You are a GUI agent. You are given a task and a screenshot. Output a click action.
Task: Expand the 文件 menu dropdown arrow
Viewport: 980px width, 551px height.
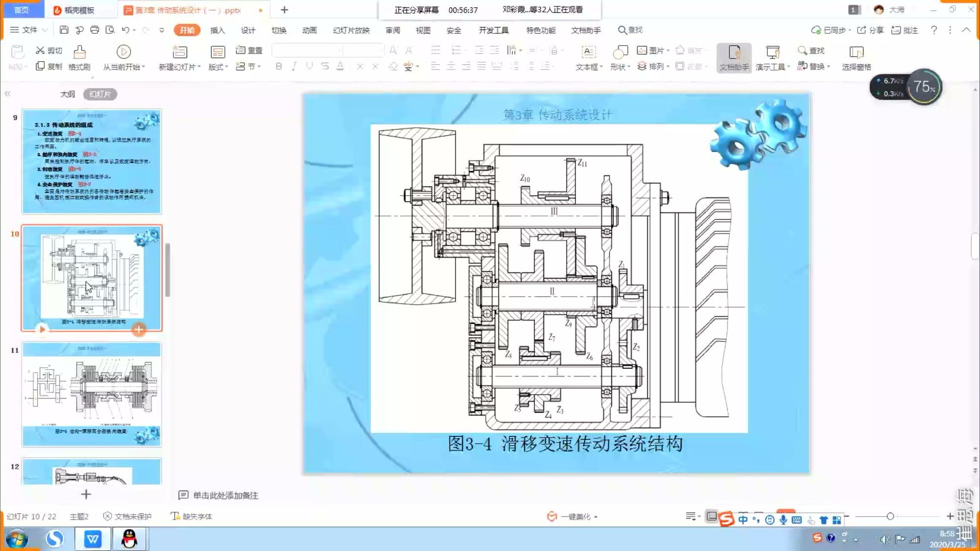pos(45,30)
